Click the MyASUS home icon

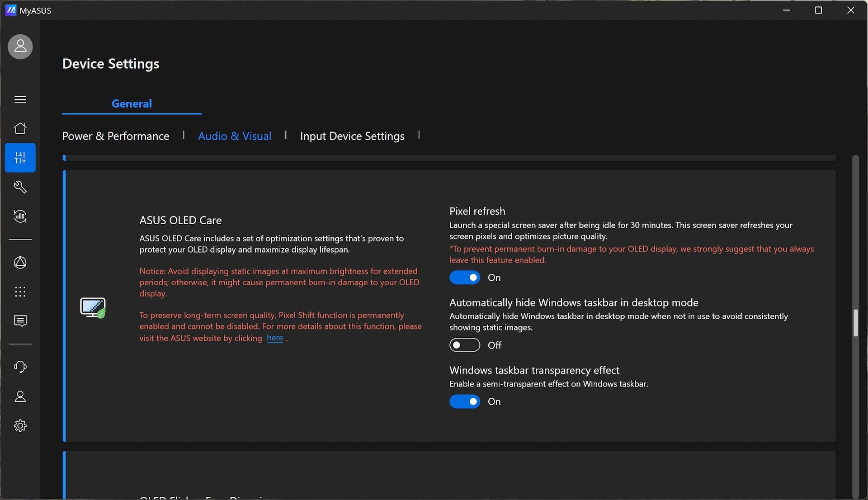click(20, 127)
